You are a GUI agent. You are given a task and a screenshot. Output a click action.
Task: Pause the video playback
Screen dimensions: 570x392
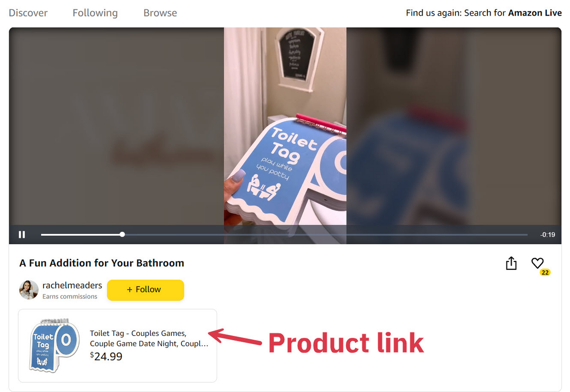[x=22, y=234]
